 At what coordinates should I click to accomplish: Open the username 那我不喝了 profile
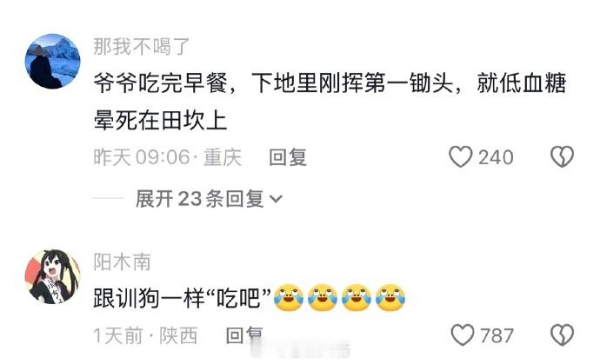[x=142, y=47]
